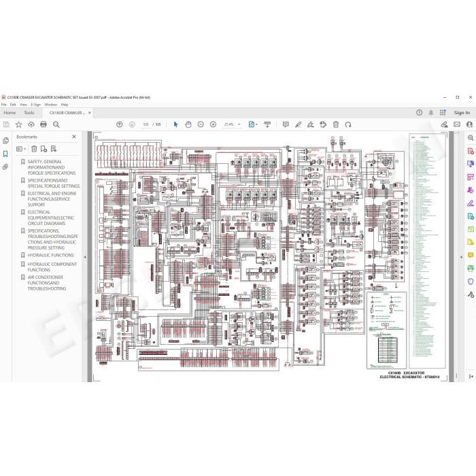Open More Tools wrench in right pane
This screenshot has width=476, height=476.
[x=471, y=294]
